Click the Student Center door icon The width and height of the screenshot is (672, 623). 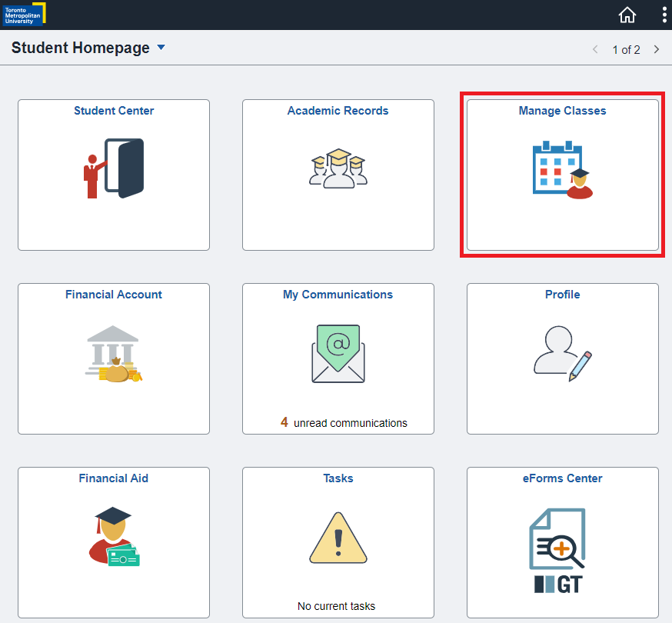[114, 168]
